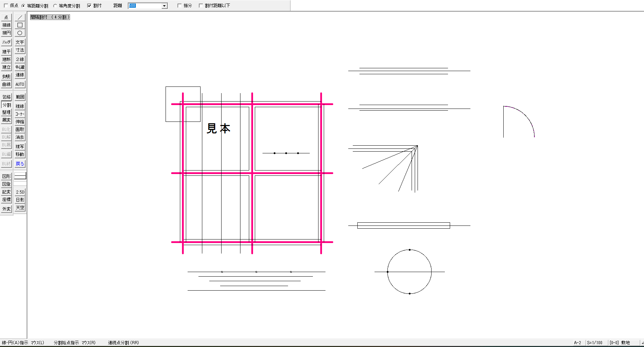Viewport: 644px width, 347px height.
Task: Select the 文字 text tool
Action: pos(20,42)
